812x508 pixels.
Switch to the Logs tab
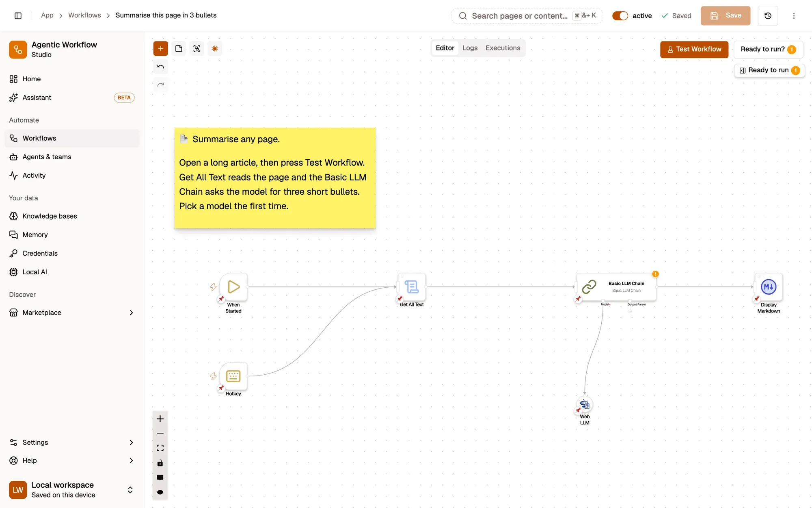coord(470,48)
